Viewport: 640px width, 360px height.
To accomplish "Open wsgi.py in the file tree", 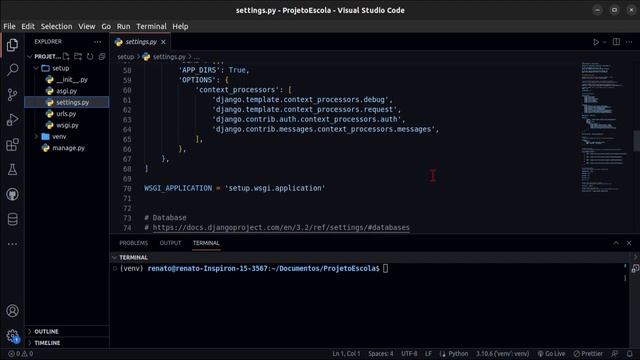I will (x=67, y=125).
